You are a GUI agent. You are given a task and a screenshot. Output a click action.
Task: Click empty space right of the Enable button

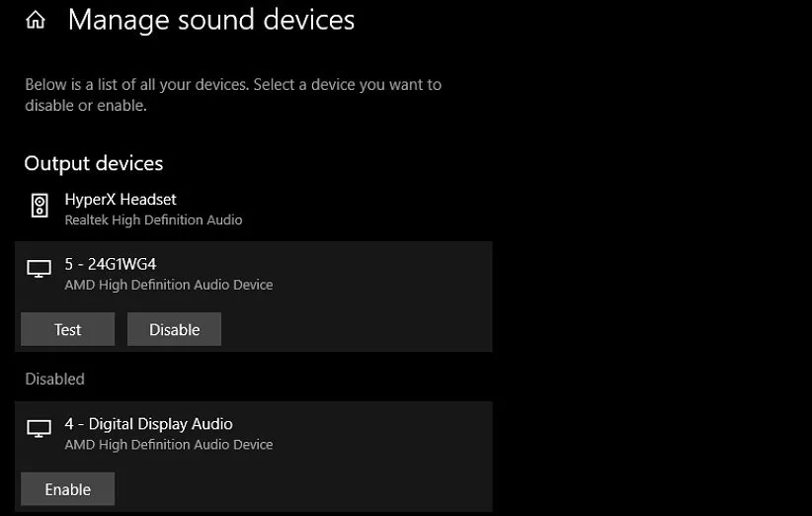[x=296, y=489]
